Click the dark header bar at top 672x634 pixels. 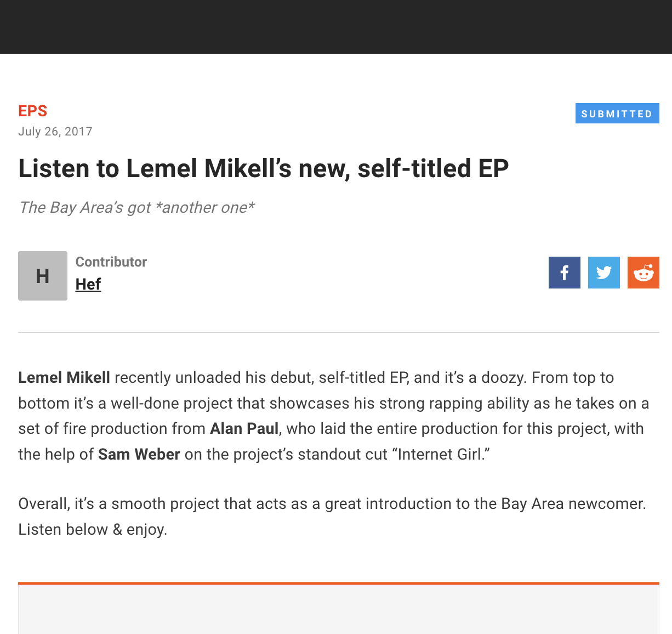click(x=336, y=26)
